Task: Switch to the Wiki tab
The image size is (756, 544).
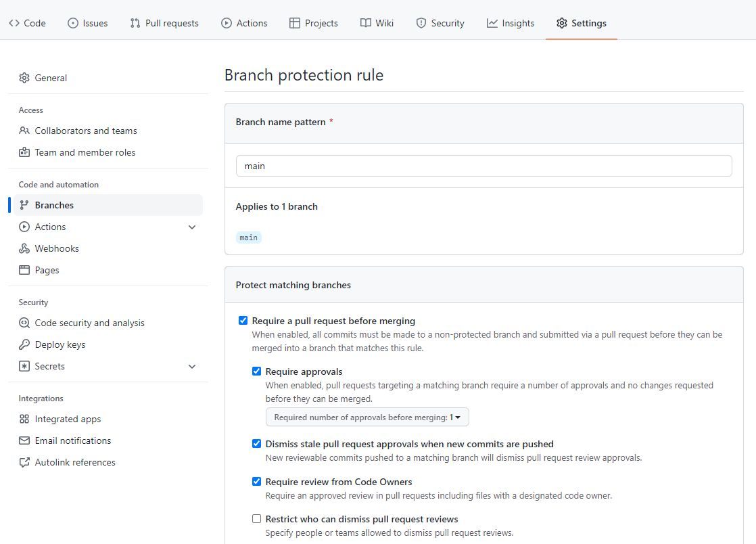Action: (x=377, y=23)
